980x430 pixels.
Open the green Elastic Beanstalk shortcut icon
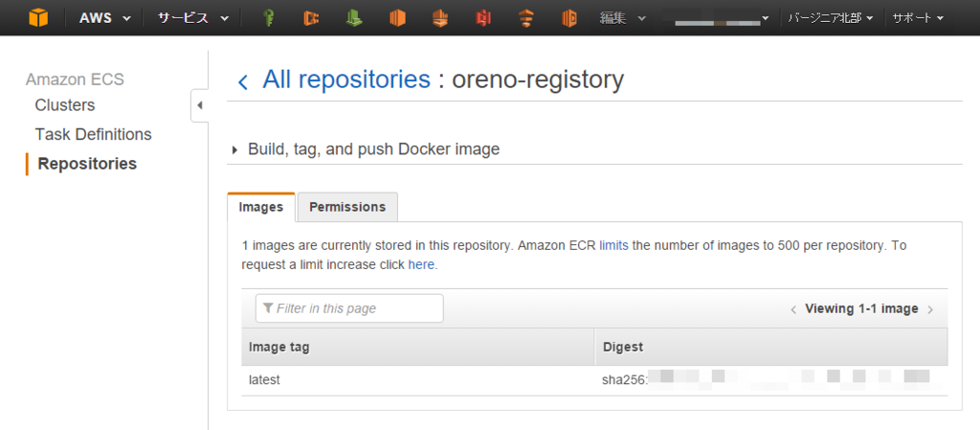coord(354,19)
